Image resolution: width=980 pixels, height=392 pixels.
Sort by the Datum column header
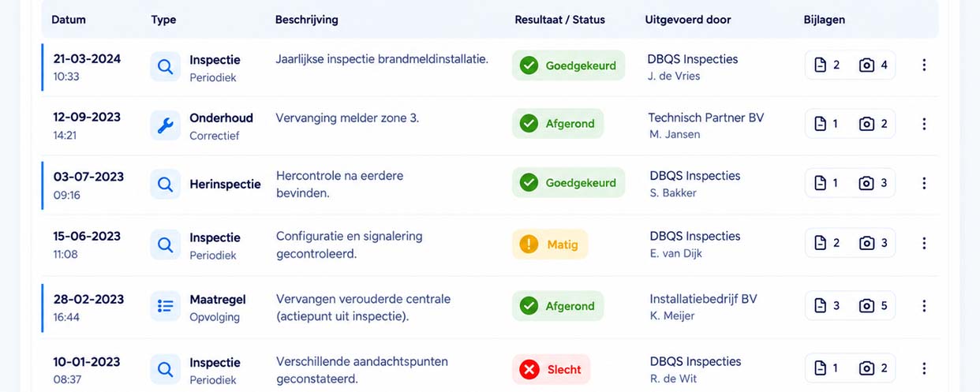tap(69, 20)
